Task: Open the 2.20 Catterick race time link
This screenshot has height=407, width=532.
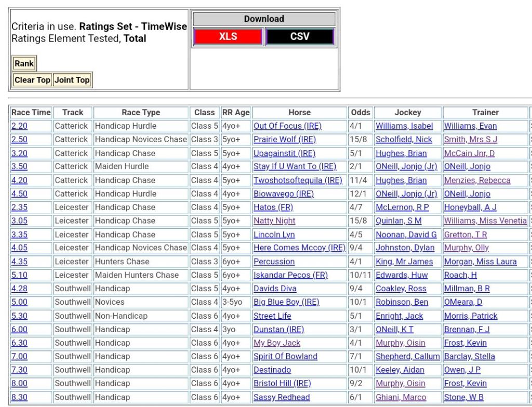Action: [19, 126]
